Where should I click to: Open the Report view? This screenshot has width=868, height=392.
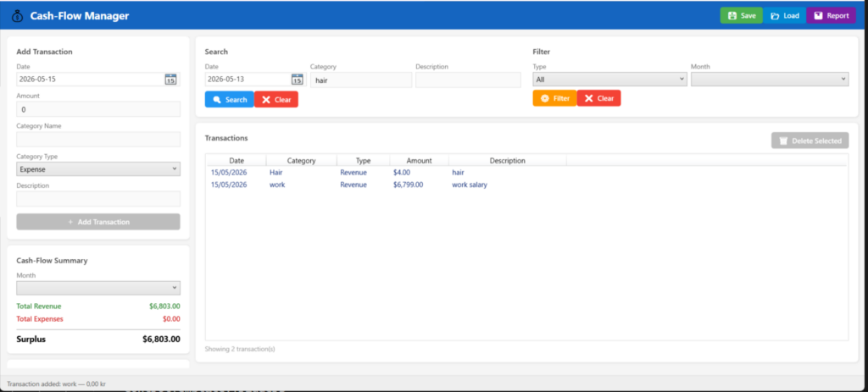tap(832, 15)
